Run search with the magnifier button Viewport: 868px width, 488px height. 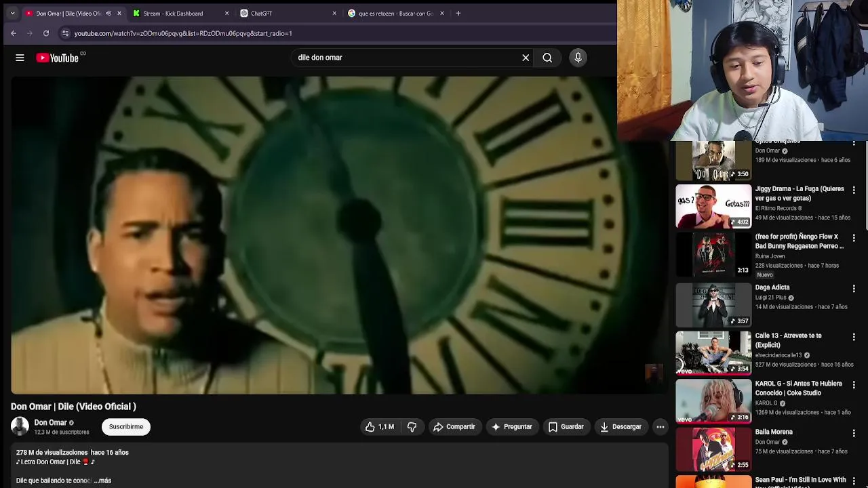[547, 58]
